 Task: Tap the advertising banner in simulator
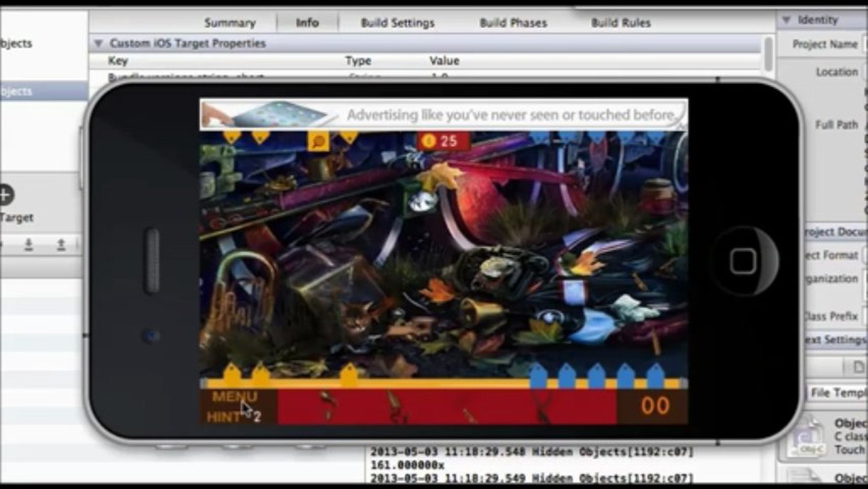(444, 114)
